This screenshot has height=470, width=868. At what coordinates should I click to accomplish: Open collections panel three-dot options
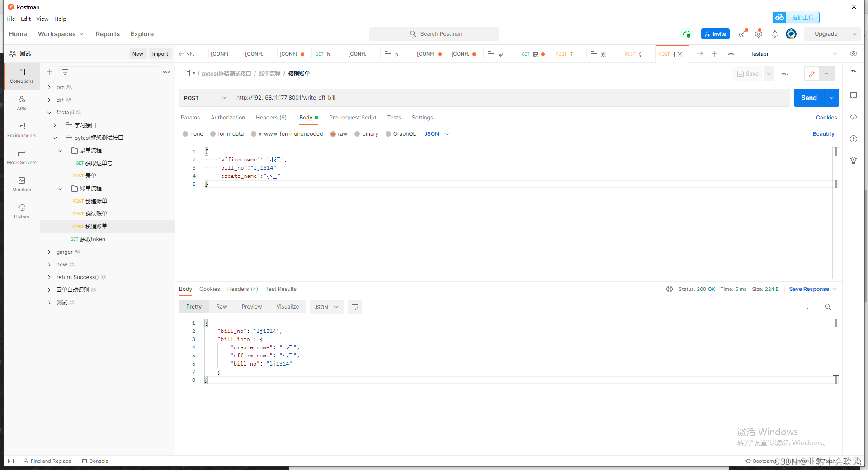pos(166,72)
